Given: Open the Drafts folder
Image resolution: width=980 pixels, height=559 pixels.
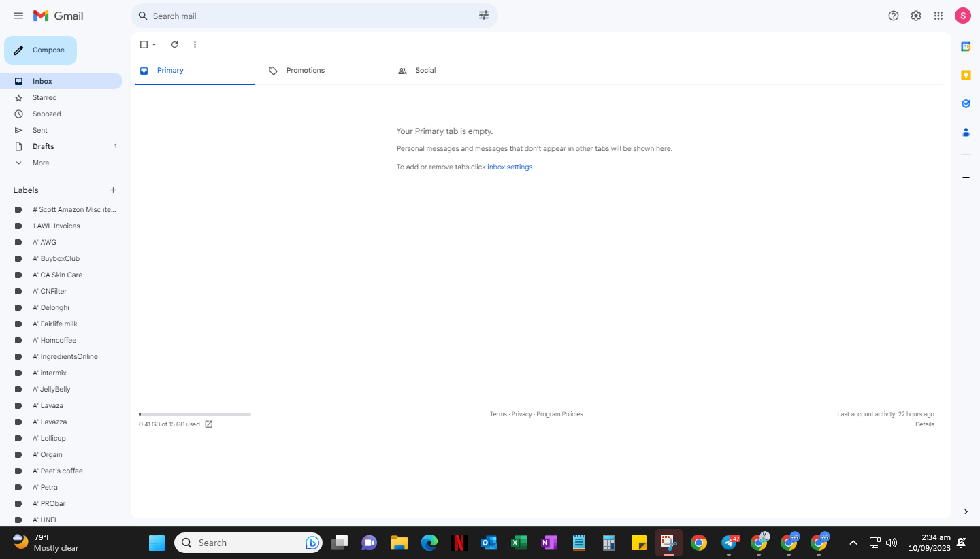Looking at the screenshot, I should point(61,146).
